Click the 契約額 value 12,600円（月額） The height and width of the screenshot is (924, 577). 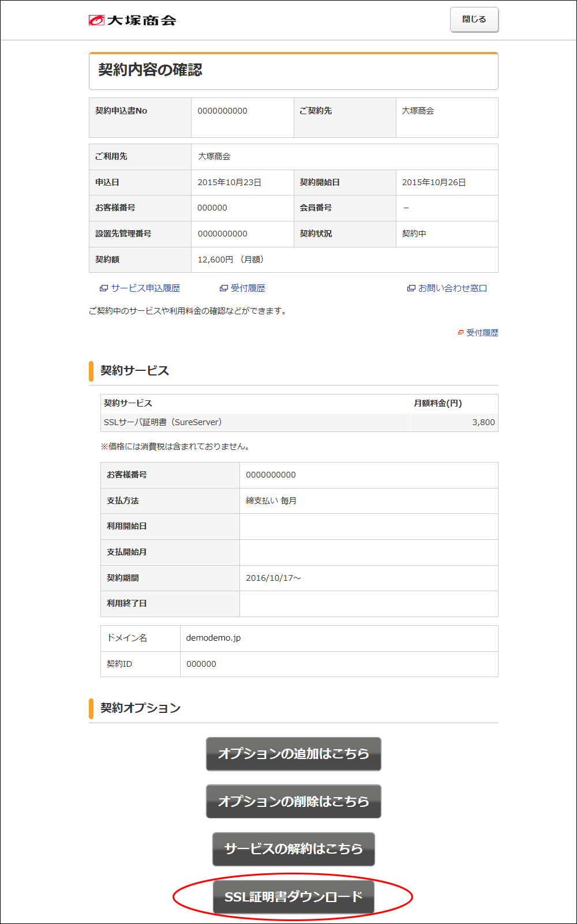[x=231, y=260]
